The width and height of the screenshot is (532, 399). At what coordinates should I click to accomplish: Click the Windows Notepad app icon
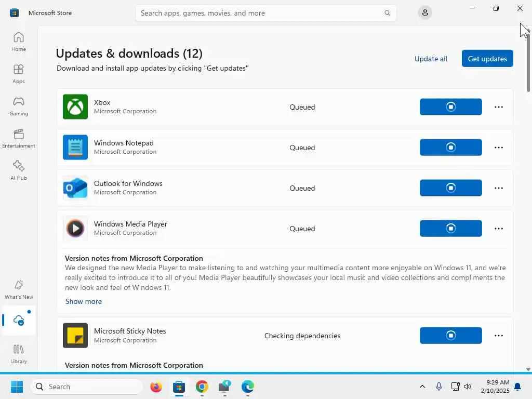(x=75, y=147)
